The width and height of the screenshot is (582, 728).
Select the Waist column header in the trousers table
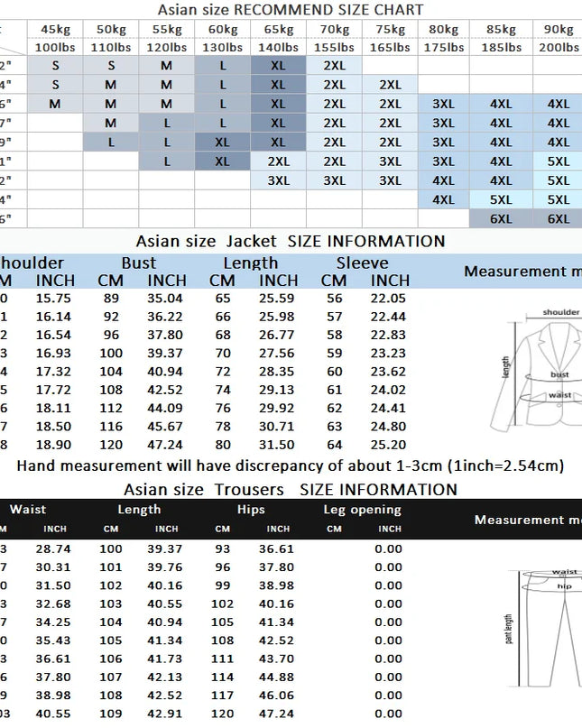(x=28, y=510)
